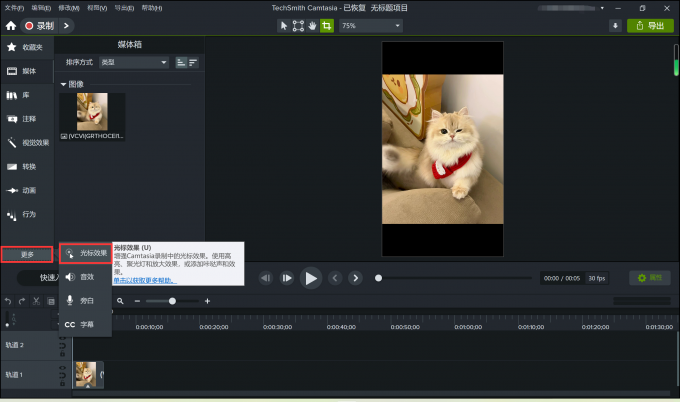Play the video preview
The width and height of the screenshot is (680, 402).
[x=310, y=278]
